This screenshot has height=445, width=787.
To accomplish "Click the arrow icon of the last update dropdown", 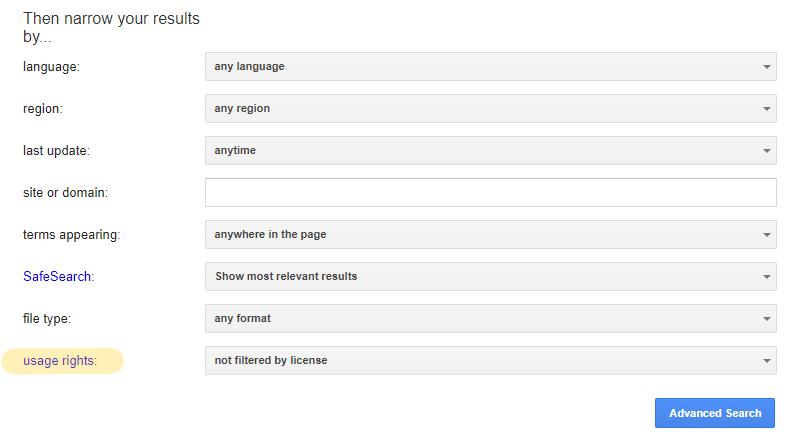I will click(766, 151).
